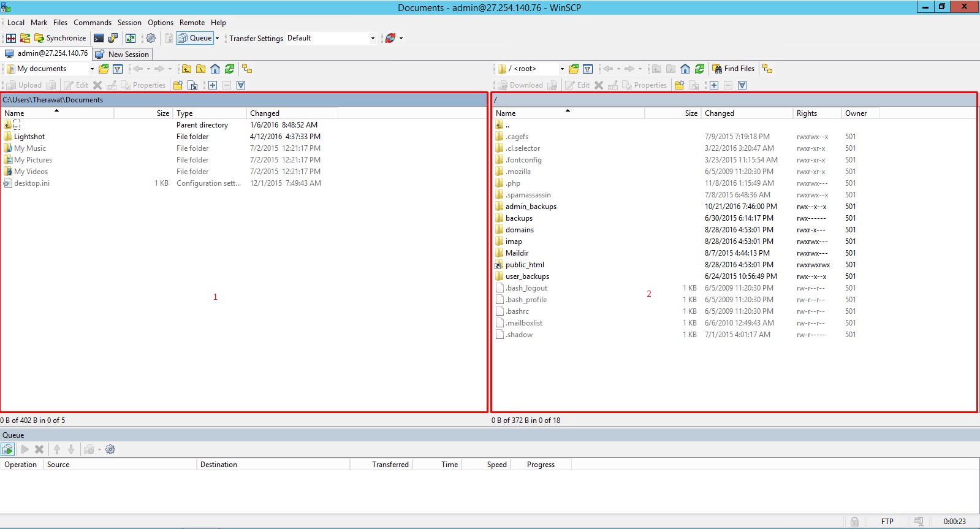Toggle the Queue button in toolbar
This screenshot has height=529, width=980.
(195, 38)
